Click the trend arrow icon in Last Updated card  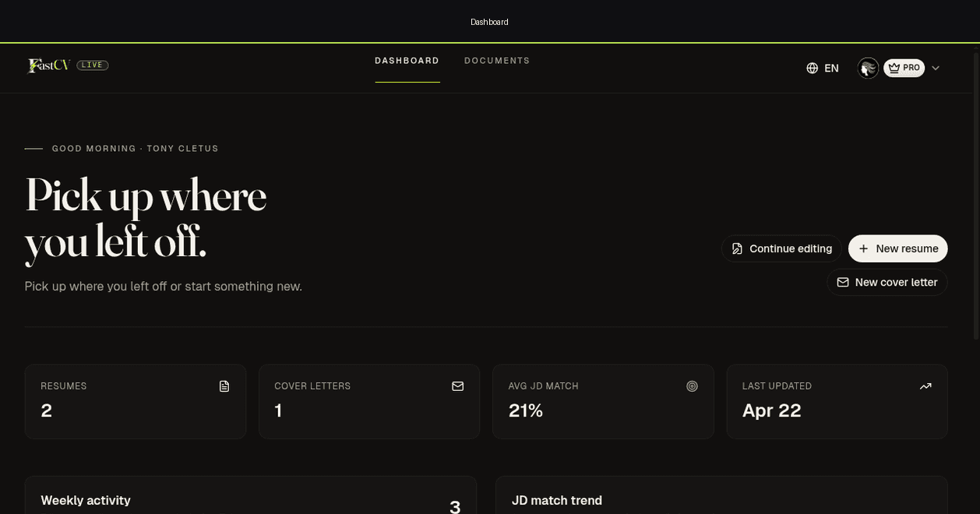point(925,386)
